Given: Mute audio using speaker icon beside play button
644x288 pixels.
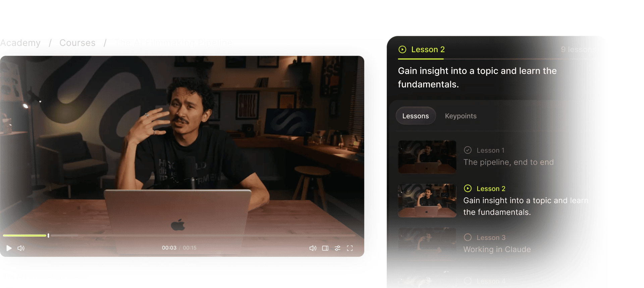Looking at the screenshot, I should pyautogui.click(x=21, y=248).
